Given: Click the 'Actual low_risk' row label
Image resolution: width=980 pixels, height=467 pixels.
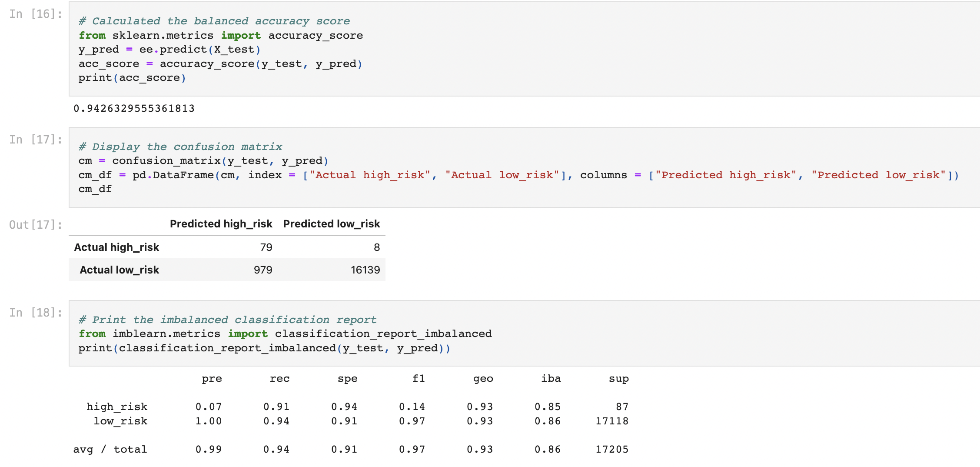Looking at the screenshot, I should (120, 270).
